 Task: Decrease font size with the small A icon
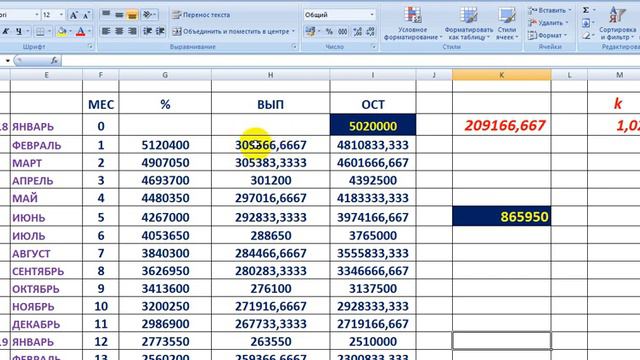(x=86, y=15)
